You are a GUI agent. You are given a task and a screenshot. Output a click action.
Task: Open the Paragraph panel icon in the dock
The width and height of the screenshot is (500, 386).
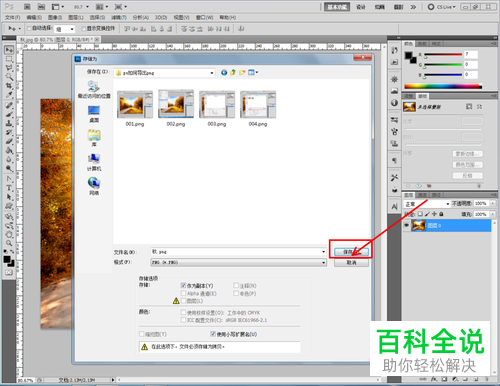tap(394, 161)
